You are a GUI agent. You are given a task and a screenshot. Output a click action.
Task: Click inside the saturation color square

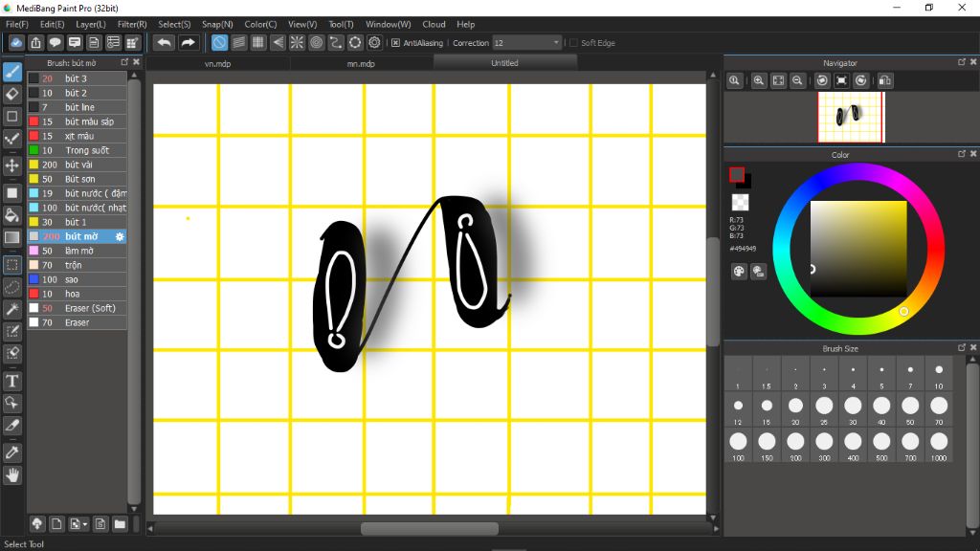[x=858, y=249]
